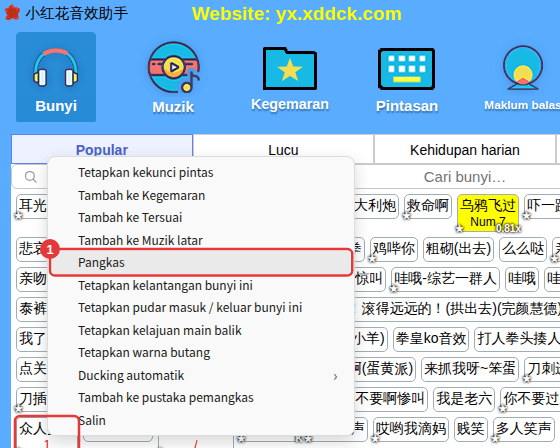
Task: Choose Tetapkan kelantangan bunyi ini
Action: coord(165,285)
